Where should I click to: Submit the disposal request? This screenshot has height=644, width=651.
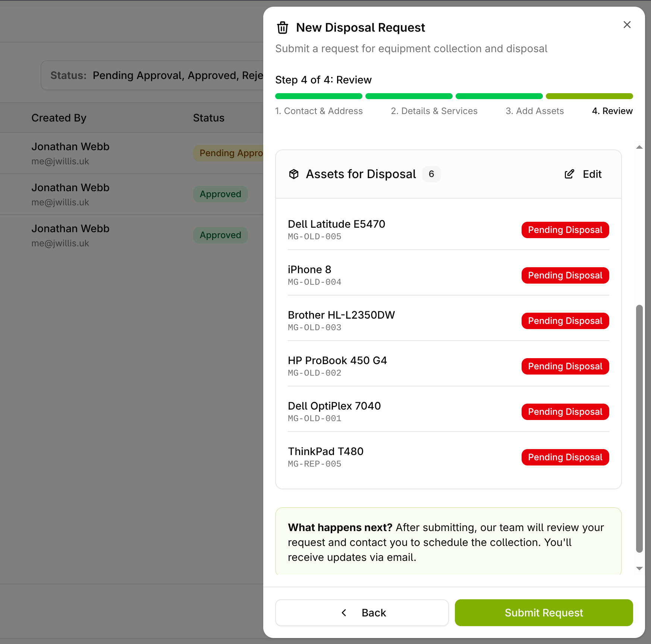point(544,613)
